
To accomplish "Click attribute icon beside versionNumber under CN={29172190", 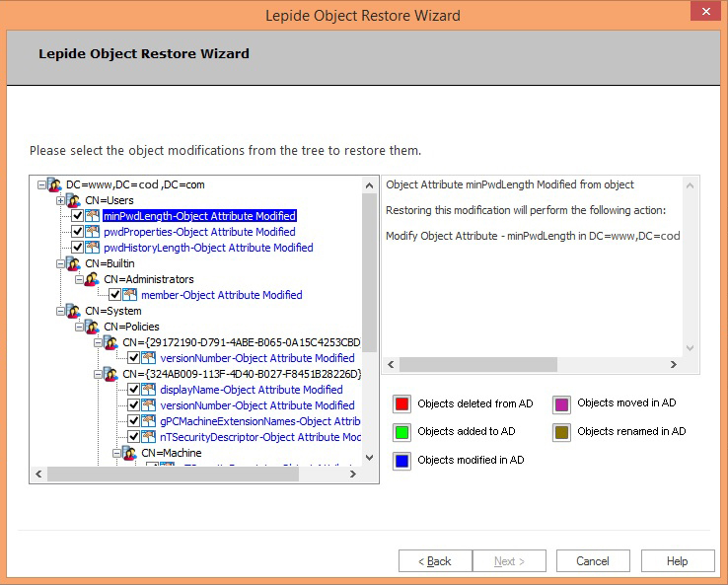I will [x=149, y=358].
